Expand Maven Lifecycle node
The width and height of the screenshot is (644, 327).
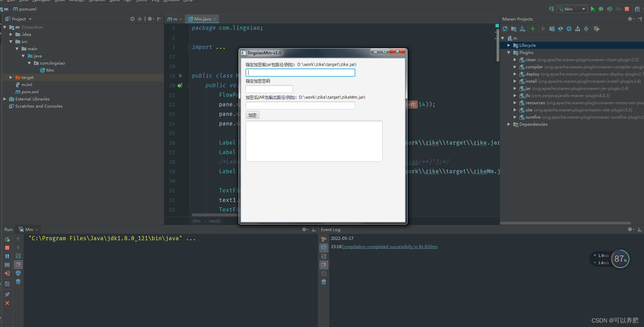509,45
